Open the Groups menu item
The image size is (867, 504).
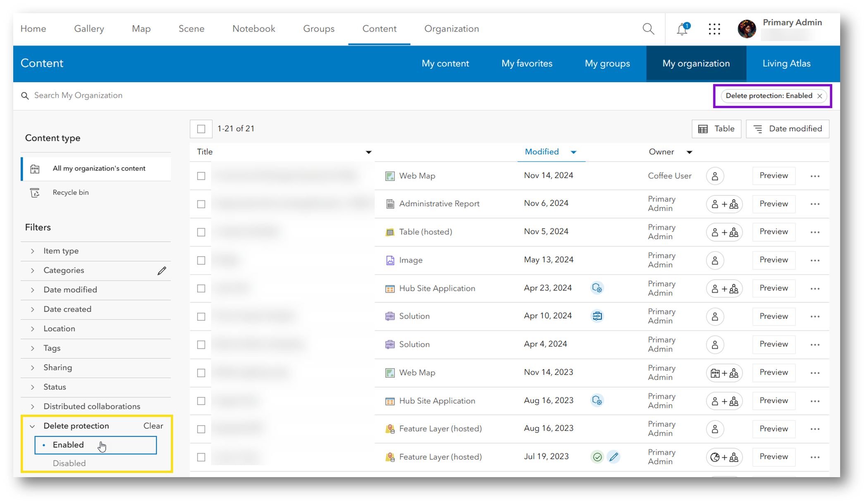(x=318, y=29)
